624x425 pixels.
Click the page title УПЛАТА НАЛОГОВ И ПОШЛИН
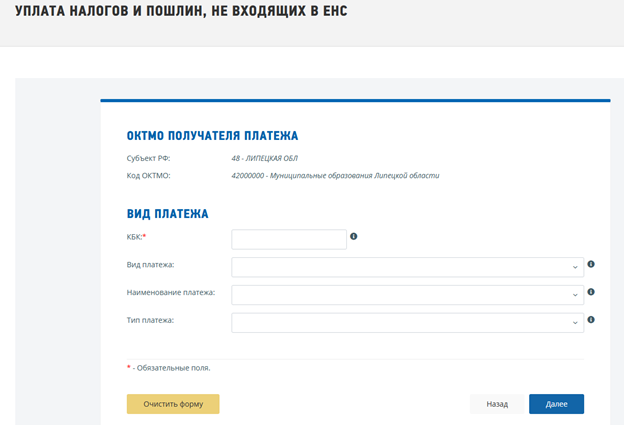[x=181, y=11]
